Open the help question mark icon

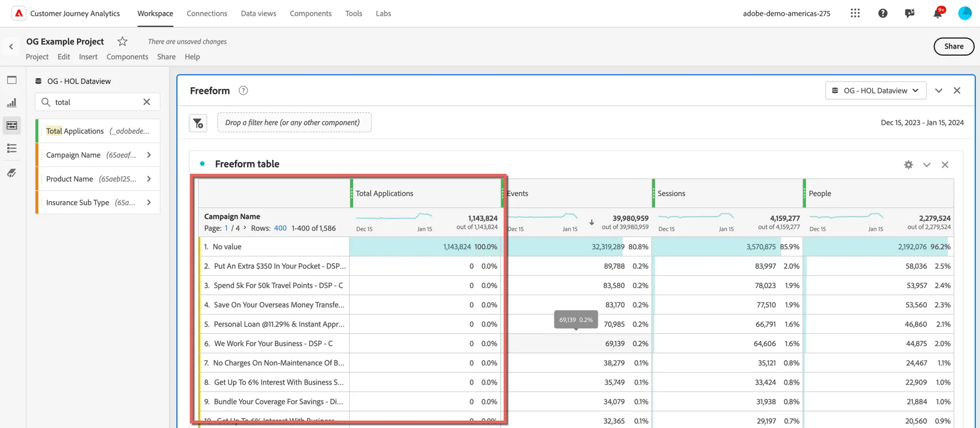click(882, 13)
